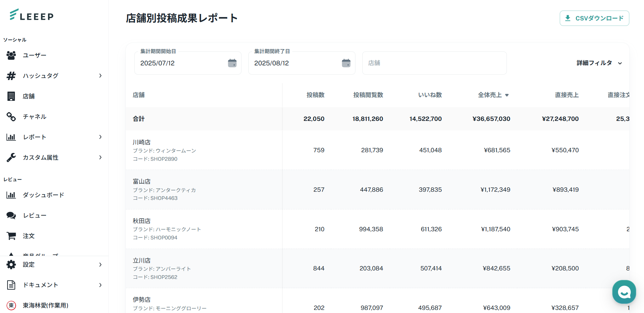This screenshot has height=313, width=644.
Task: Expand the 設定 submenu chevron
Action: (x=100, y=265)
